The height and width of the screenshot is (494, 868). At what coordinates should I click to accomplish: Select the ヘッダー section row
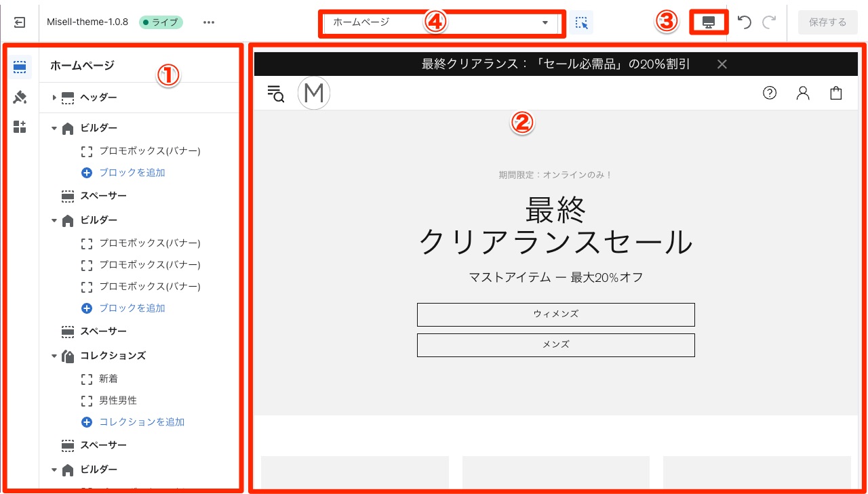pyautogui.click(x=139, y=98)
